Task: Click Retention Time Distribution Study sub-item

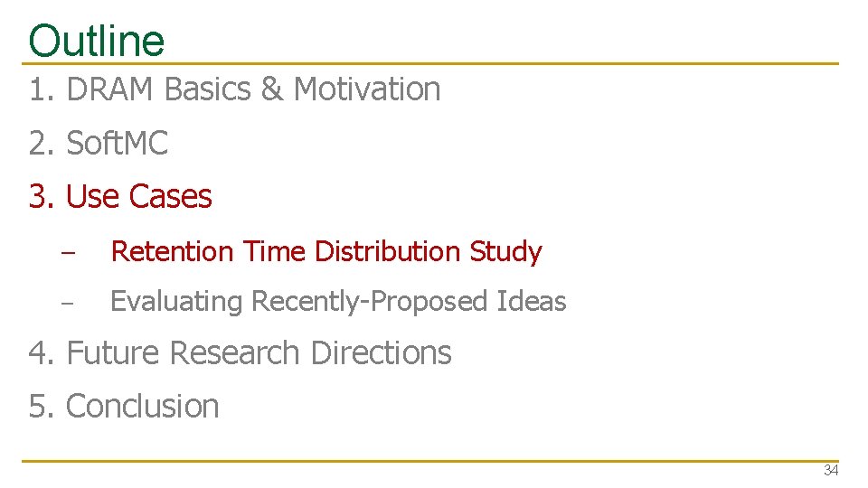Action: (325, 251)
